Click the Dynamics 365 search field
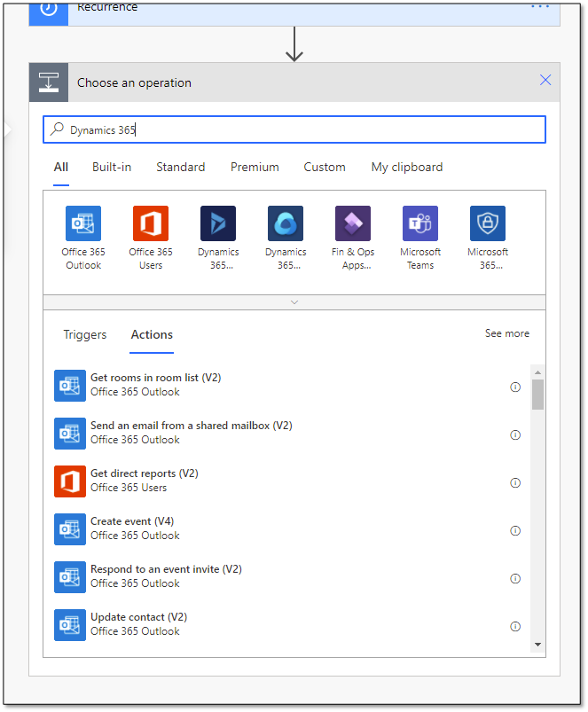The height and width of the screenshot is (712, 588). pos(294,129)
